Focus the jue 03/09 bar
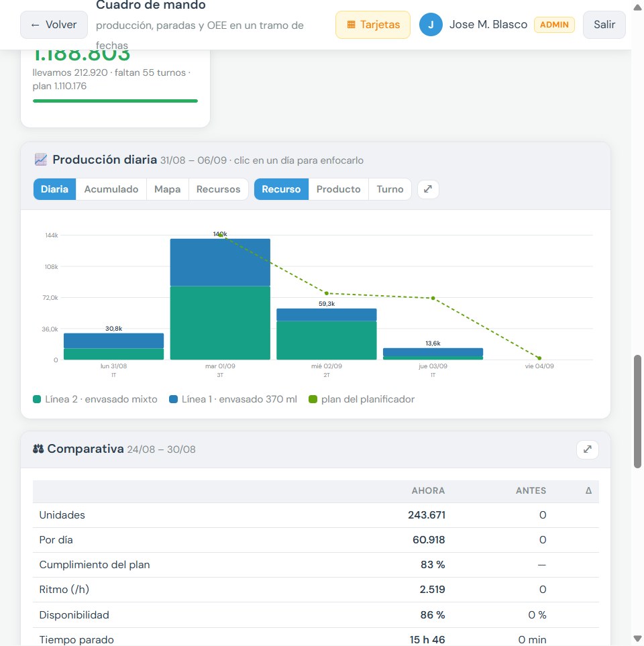Viewport: 644px width, 646px height. 433,354
